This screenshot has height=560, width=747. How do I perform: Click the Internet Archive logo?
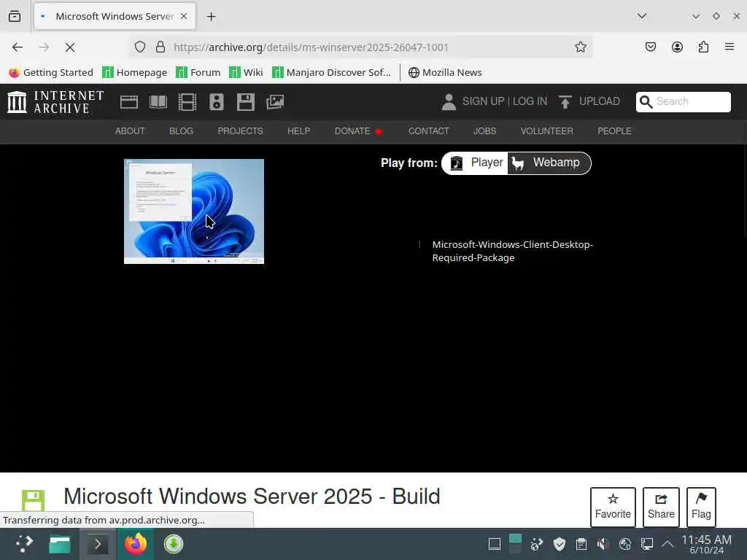pyautogui.click(x=55, y=102)
